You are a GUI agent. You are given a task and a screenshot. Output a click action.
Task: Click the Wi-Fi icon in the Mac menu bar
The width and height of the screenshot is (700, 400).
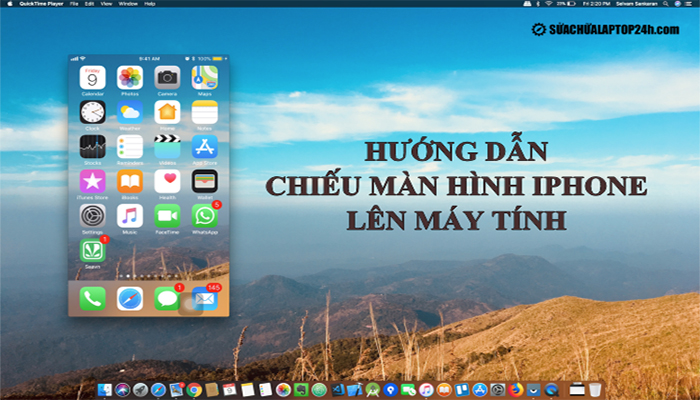pos(549,4)
